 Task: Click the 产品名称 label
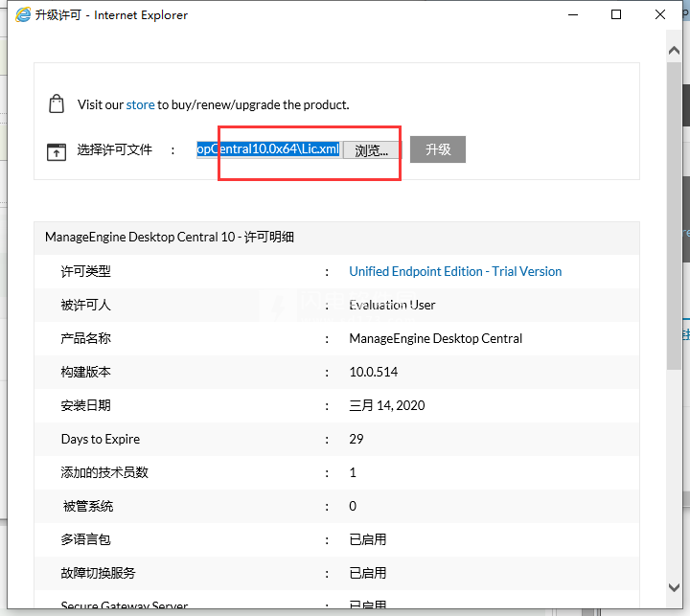pyautogui.click(x=86, y=338)
